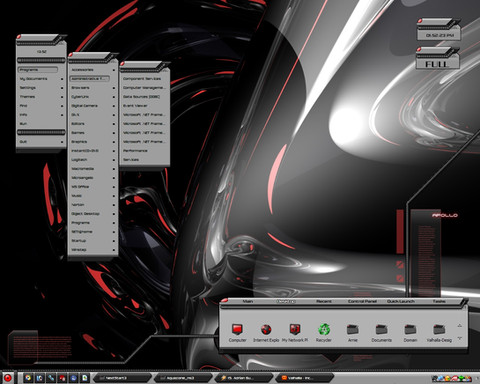Switch to the Aquazone_ms3 taskbar window
Viewport: 480px width, 384px height.
(x=182, y=378)
